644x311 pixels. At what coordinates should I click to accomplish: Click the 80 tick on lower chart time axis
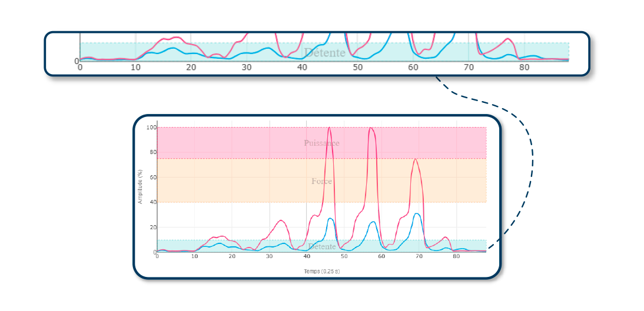pos(456,256)
